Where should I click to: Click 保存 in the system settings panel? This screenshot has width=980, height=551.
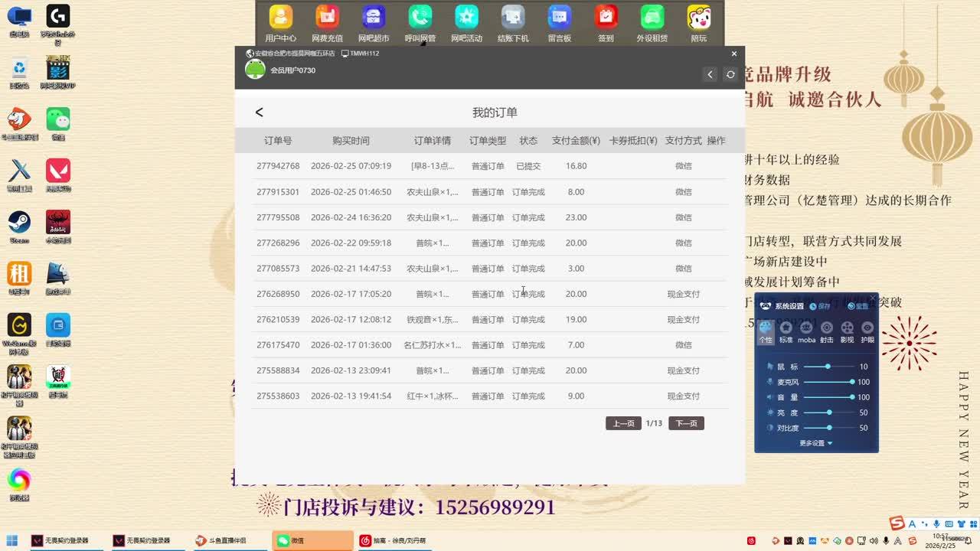tap(820, 306)
